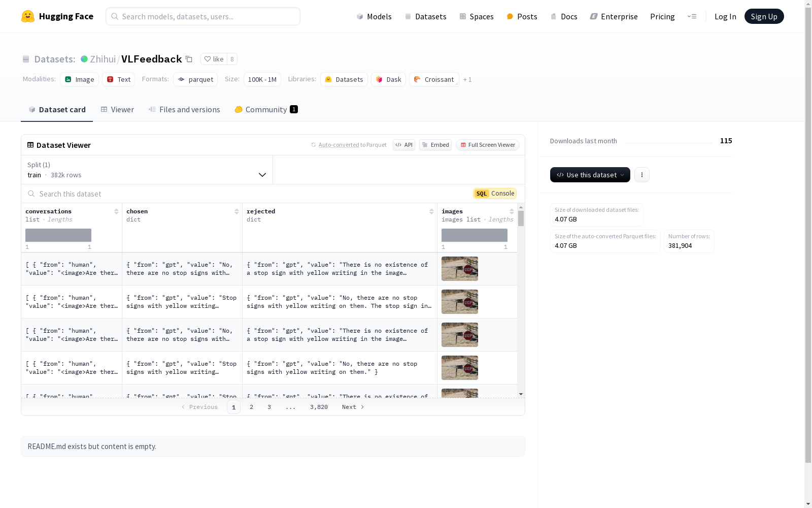Sort the rejected column
This screenshot has width=812, height=508.
[431, 211]
